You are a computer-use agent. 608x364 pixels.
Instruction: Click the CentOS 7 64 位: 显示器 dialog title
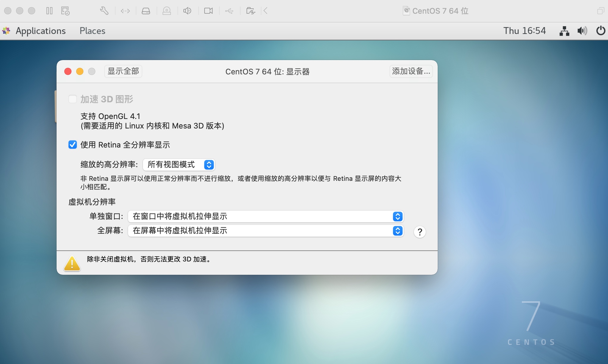(267, 72)
